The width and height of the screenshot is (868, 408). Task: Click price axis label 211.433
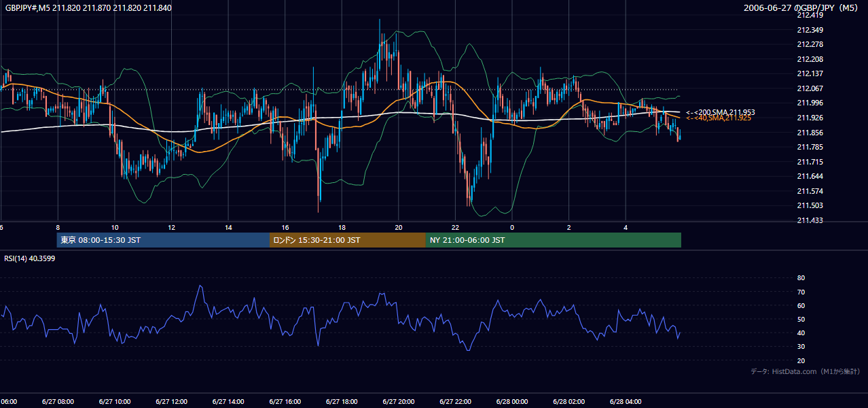coord(810,220)
